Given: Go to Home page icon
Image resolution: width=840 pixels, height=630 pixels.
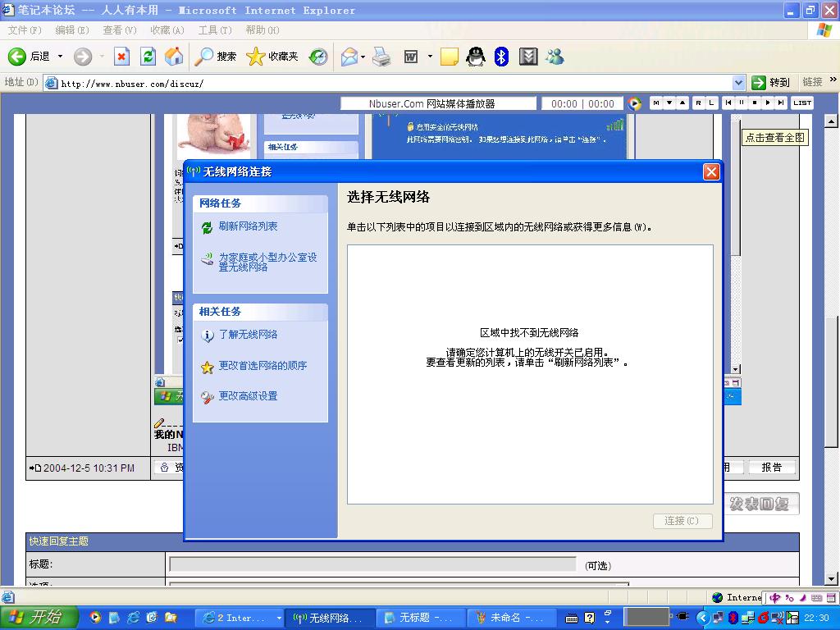Looking at the screenshot, I should (x=174, y=57).
